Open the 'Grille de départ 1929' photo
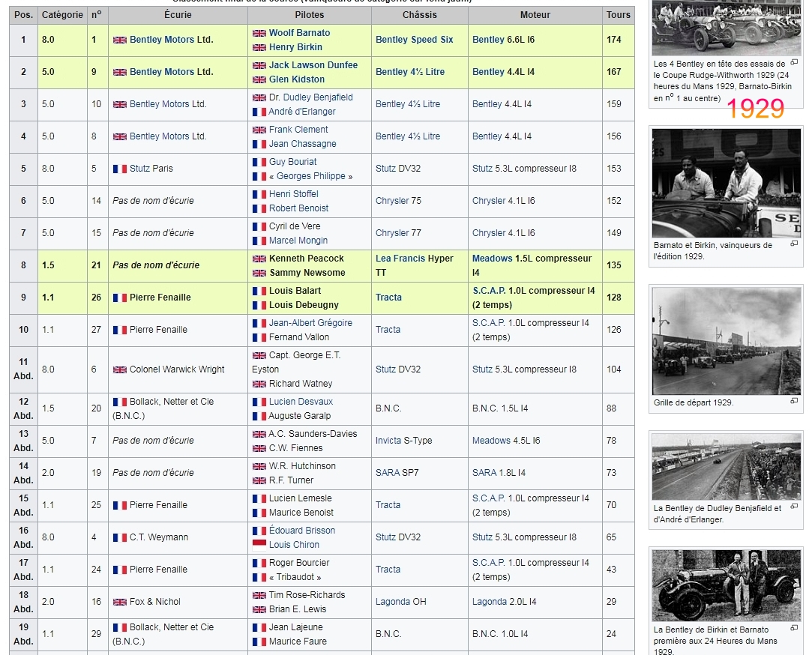Viewport: 812px width, 655px height. (726, 341)
